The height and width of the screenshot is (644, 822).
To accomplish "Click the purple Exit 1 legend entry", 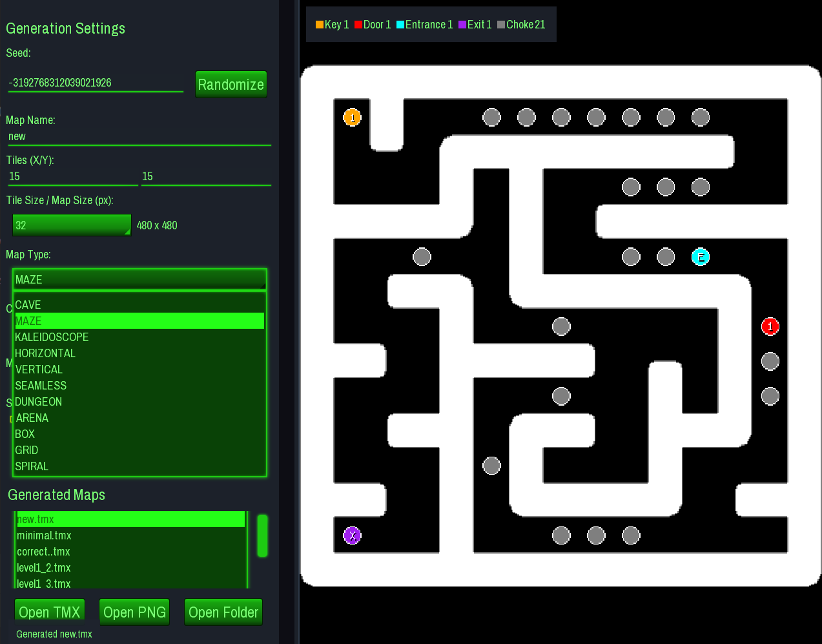I will [475, 25].
